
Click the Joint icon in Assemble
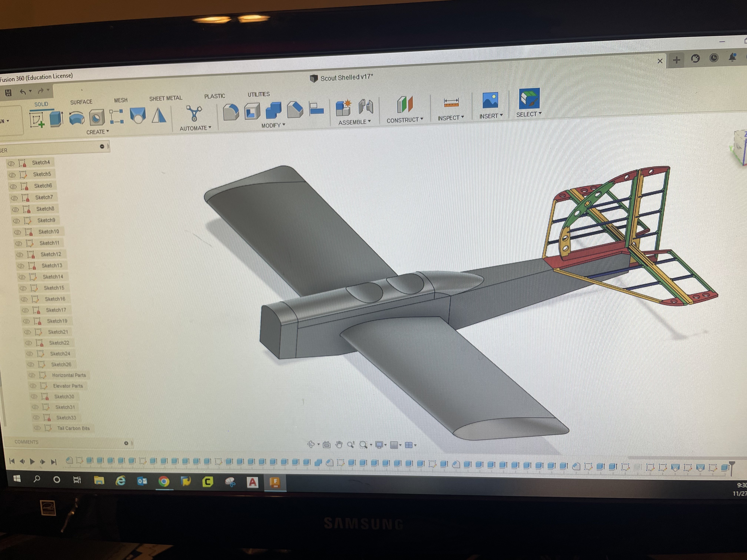click(x=366, y=107)
